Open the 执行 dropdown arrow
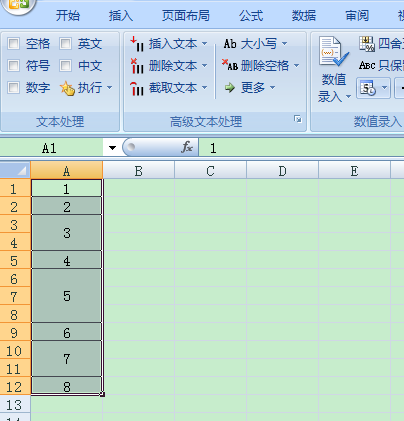 click(x=109, y=88)
